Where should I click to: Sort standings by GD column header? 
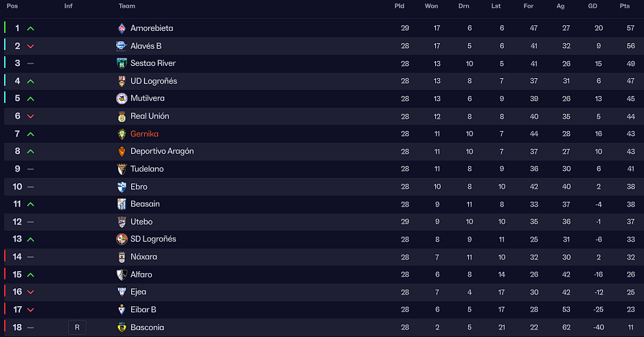[x=593, y=6]
